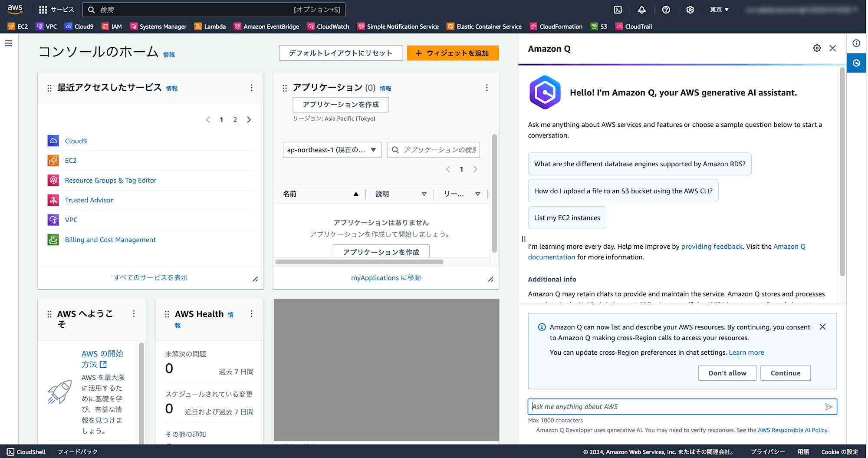Viewport: 868px width, 458px height.
Task: Open Elastic Container Service favorite
Action: coord(484,26)
